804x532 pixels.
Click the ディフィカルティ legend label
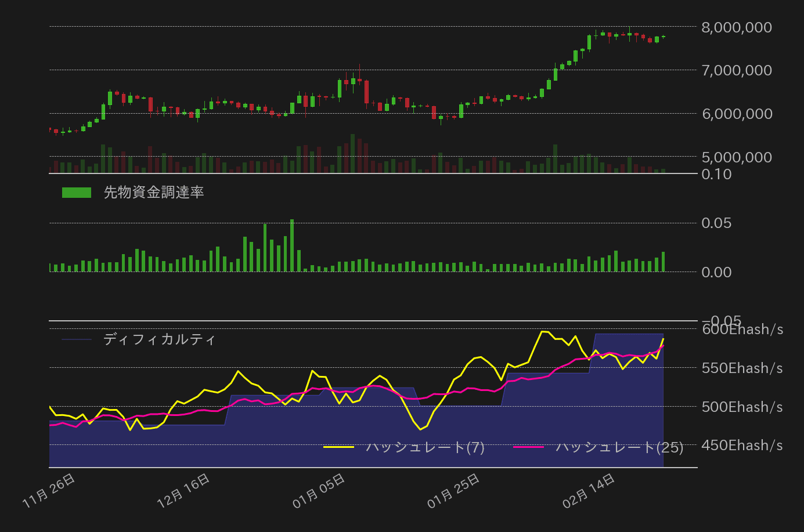coord(159,339)
